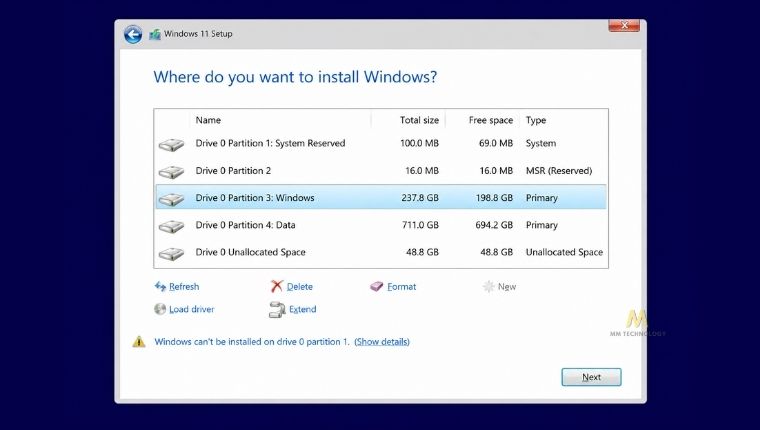This screenshot has height=430, width=760.
Task: Click the 711.0 GB total size cell
Action: point(420,225)
